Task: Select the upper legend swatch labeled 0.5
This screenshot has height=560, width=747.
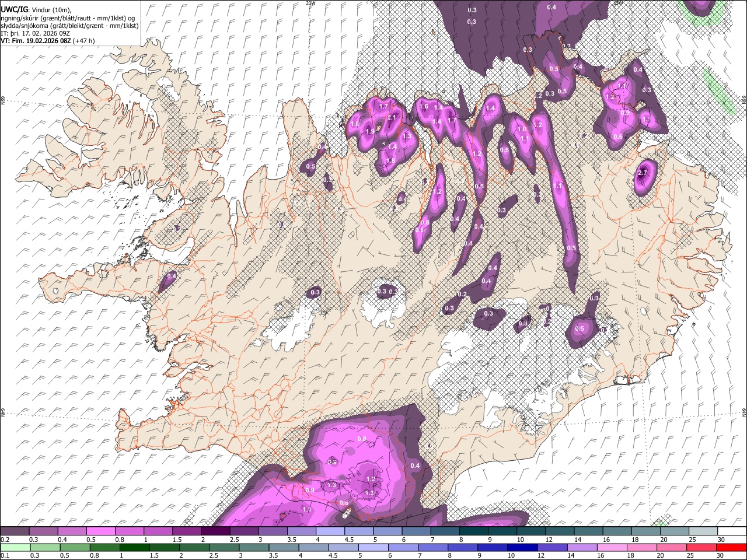Action: coord(101,531)
